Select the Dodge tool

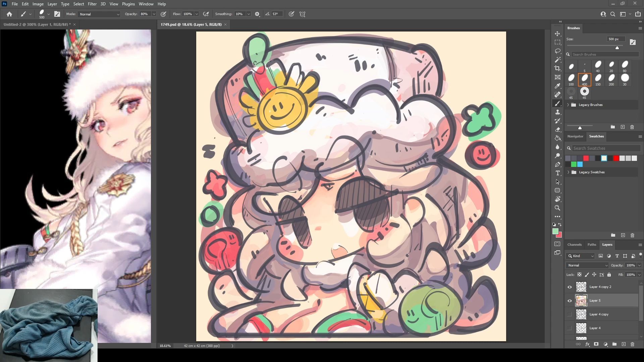(557, 156)
